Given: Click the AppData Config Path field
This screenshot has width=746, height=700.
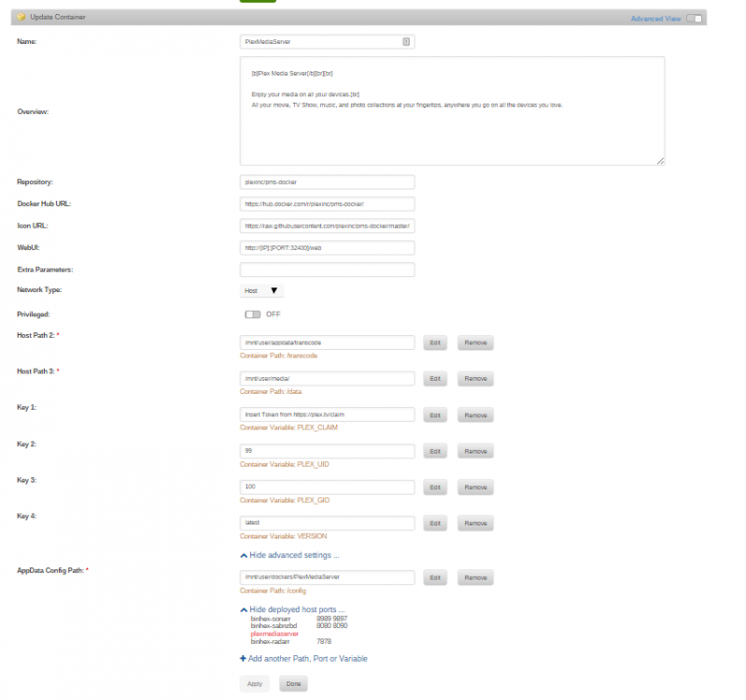Looking at the screenshot, I should (x=328, y=578).
